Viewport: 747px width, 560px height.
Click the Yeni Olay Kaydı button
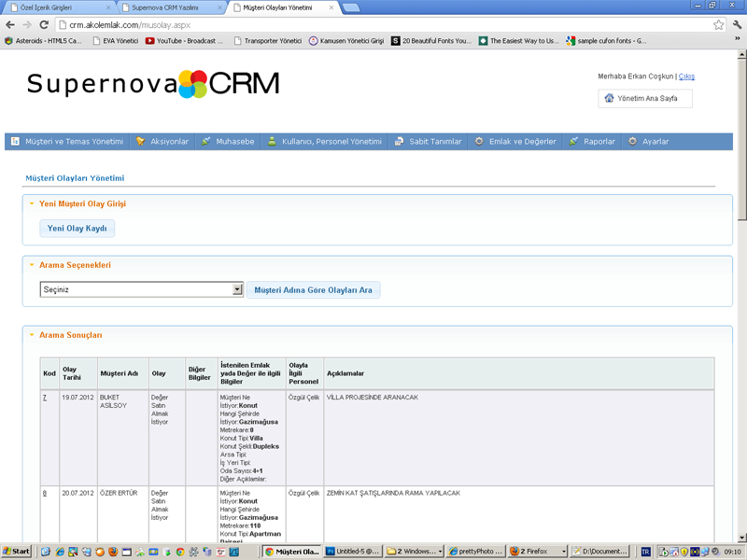(78, 228)
